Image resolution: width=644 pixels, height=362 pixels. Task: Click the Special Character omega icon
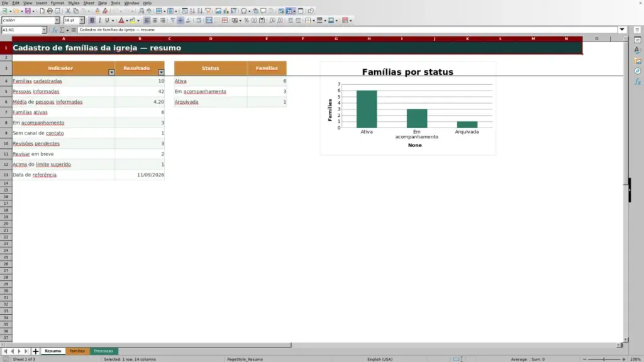click(244, 11)
